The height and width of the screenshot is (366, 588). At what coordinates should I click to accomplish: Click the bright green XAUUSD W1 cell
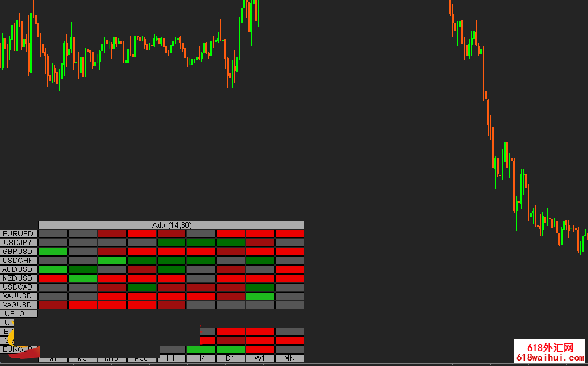click(260, 296)
